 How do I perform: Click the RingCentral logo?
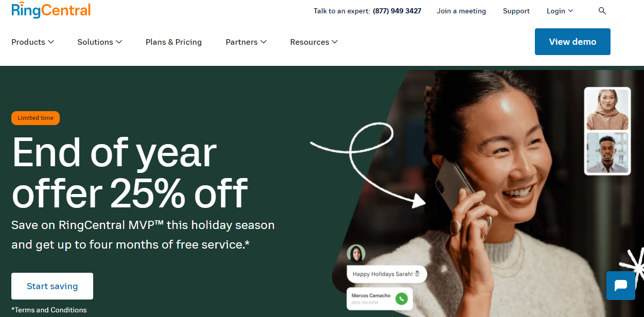click(51, 10)
